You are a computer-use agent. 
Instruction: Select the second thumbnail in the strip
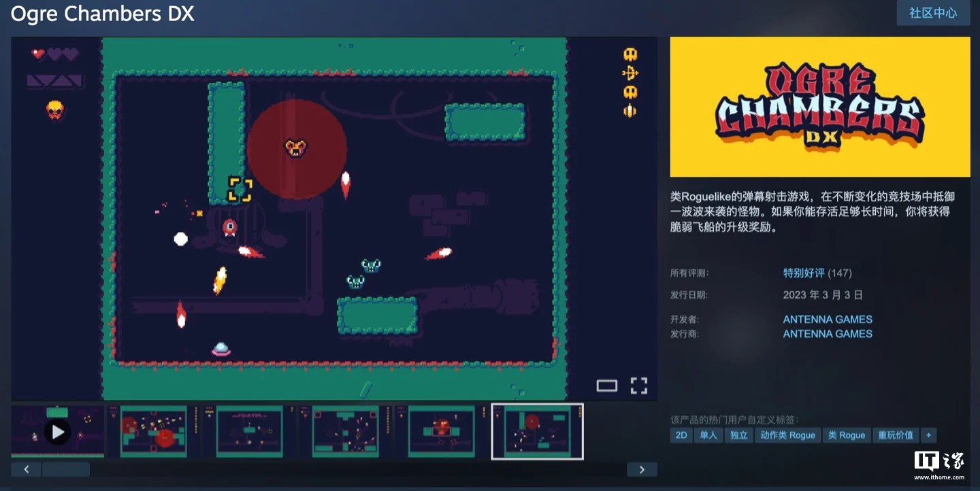pos(154,431)
